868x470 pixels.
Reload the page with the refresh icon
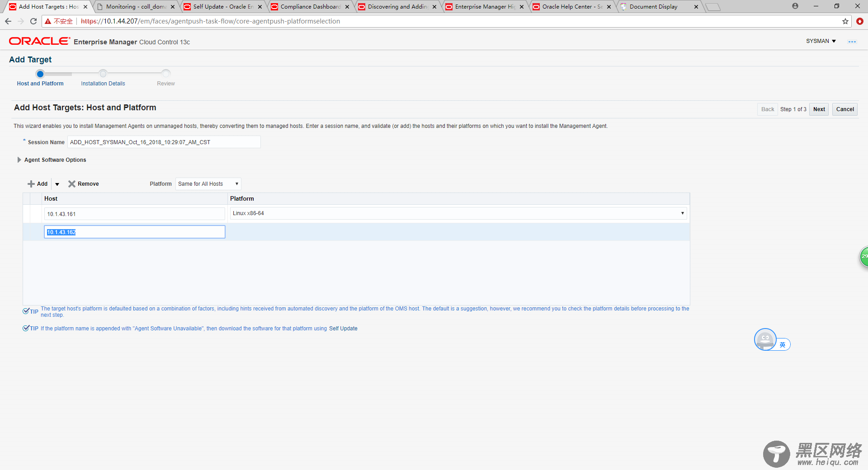tap(33, 21)
